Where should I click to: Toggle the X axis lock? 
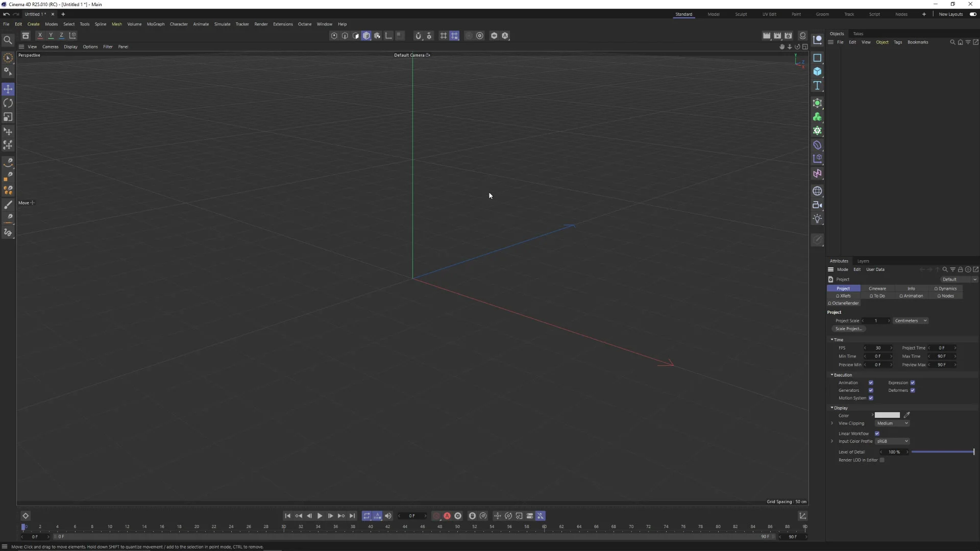click(40, 35)
